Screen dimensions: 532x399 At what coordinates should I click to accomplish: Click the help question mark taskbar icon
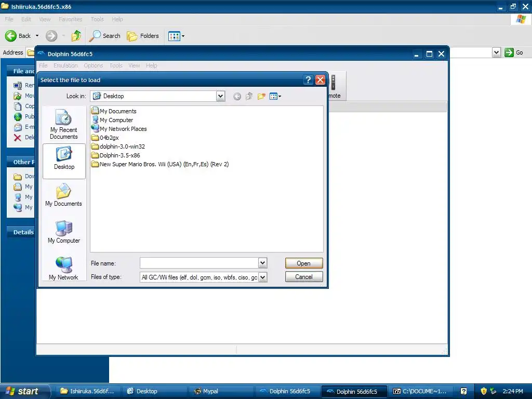pyautogui.click(x=463, y=391)
